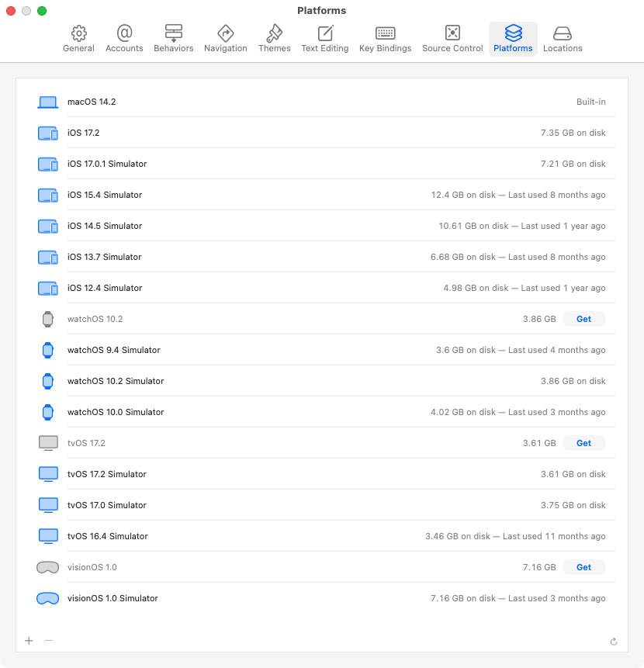Click the plus add platform button
This screenshot has width=644, height=668.
point(29,641)
